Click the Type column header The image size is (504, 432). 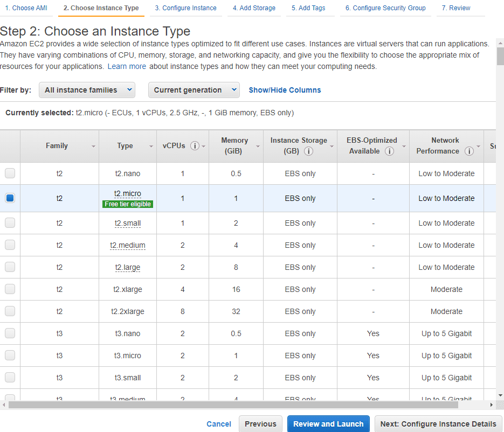tap(128, 146)
